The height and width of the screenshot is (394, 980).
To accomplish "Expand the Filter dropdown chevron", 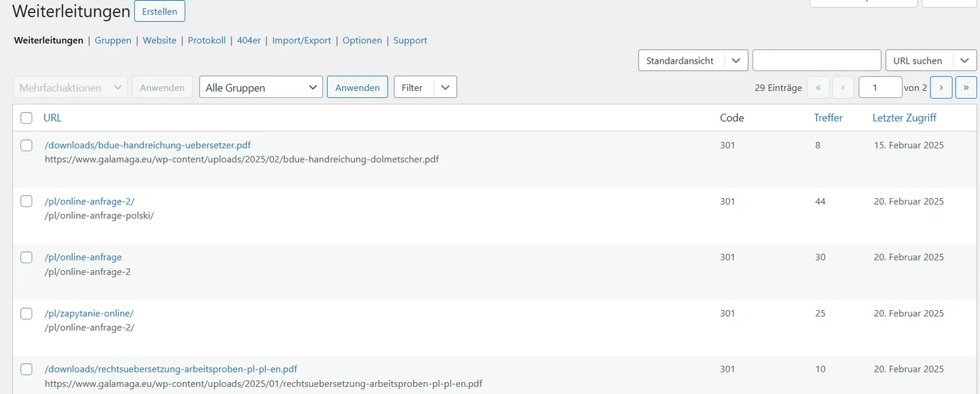I will [445, 87].
